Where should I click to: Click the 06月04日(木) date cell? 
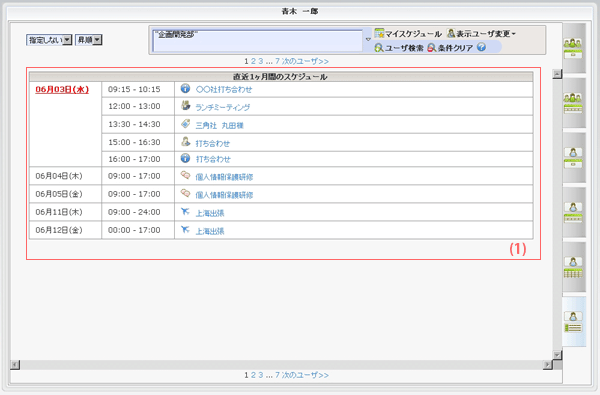(x=65, y=176)
